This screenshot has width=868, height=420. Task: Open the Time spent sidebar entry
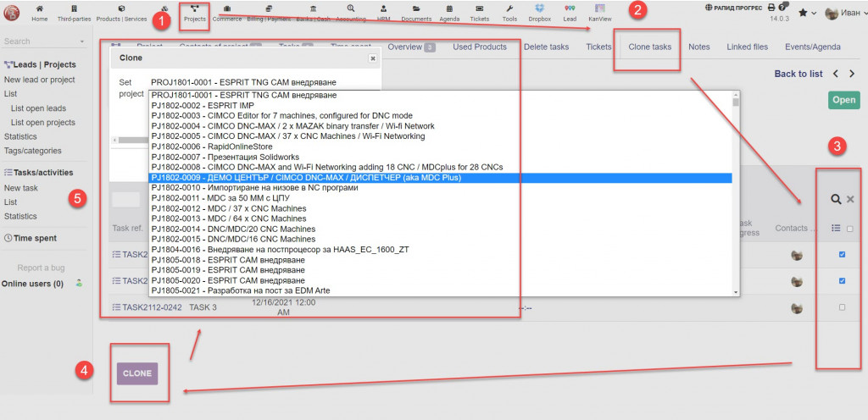pyautogui.click(x=31, y=238)
